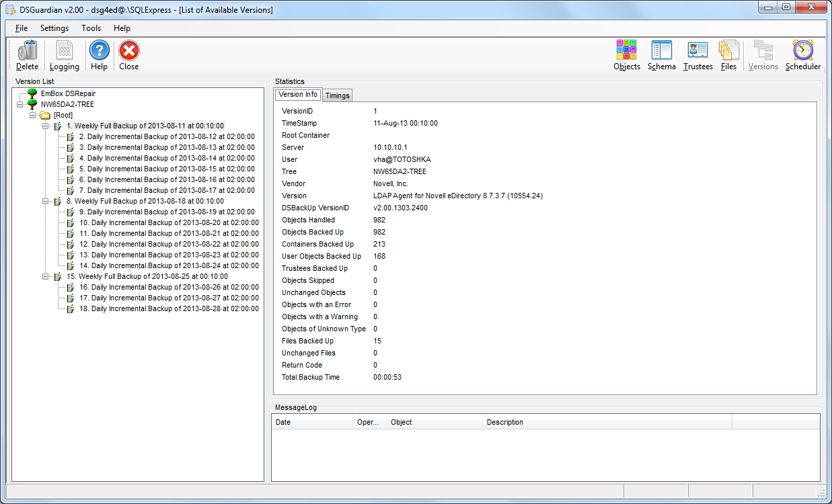832x504 pixels.
Task: Select 1. Weekly Full Backup of 2013-08-11
Action: (145, 126)
